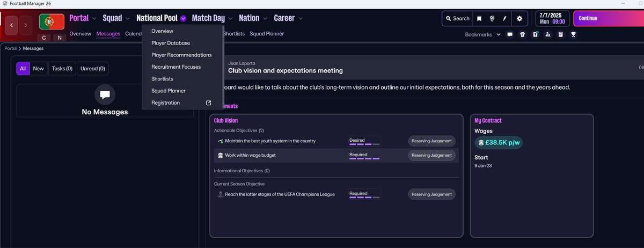The height and width of the screenshot is (248, 644).
Task: Click Reserving Judgement for Champions League
Action: coord(432,194)
